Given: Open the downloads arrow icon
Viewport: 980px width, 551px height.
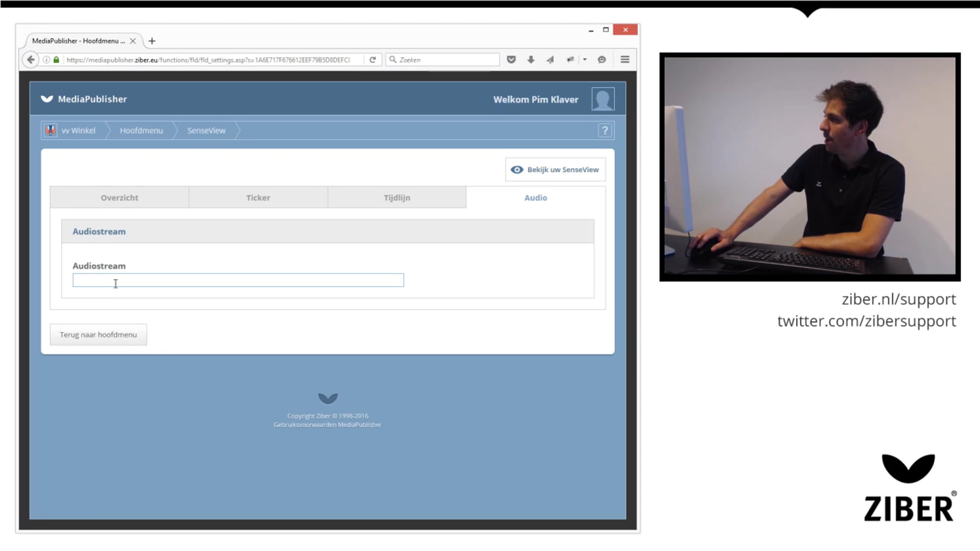Looking at the screenshot, I should (x=531, y=60).
